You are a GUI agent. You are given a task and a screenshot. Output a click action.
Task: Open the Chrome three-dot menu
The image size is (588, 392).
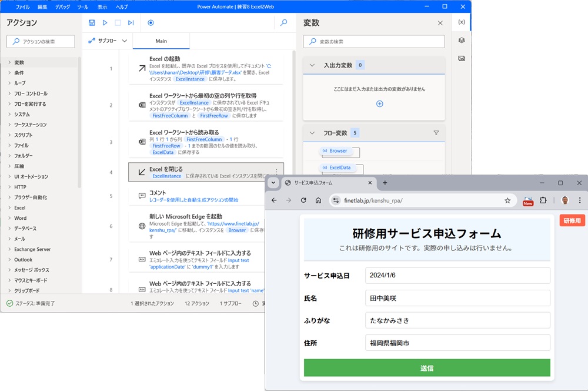click(x=580, y=200)
